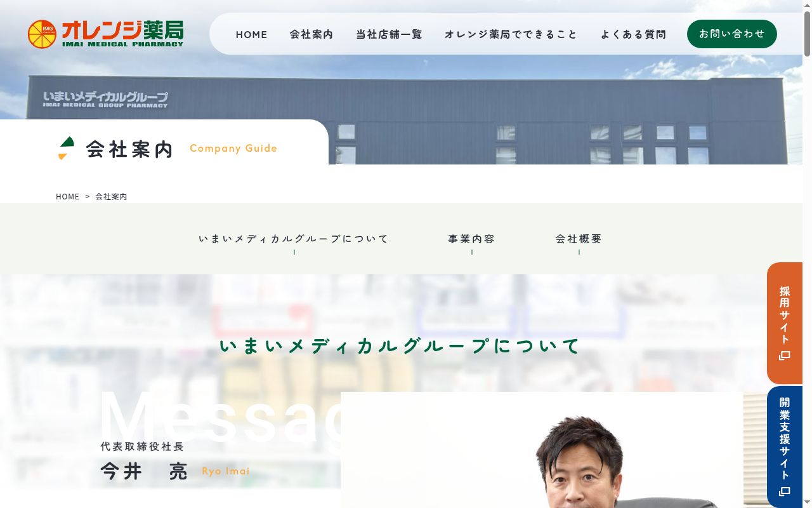Jump to いまいメディカルグループについて section
The width and height of the screenshot is (812, 508).
coord(294,239)
